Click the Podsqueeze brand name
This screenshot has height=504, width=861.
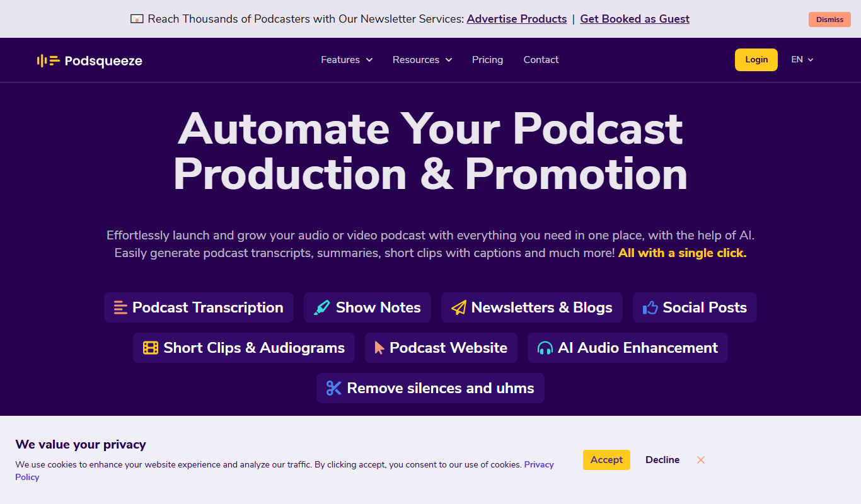pyautogui.click(x=103, y=60)
